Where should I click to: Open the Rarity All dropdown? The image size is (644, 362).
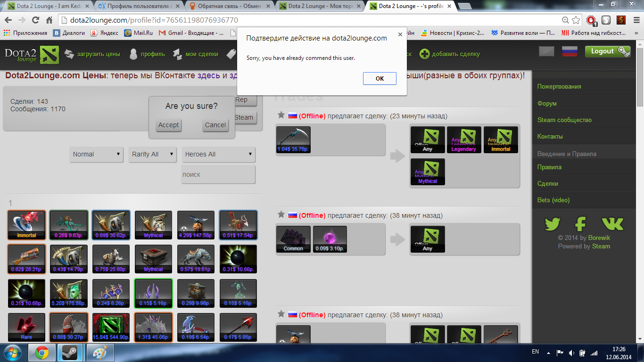click(x=152, y=154)
